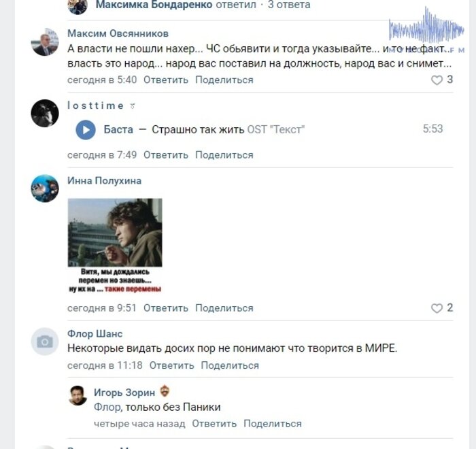Click the badge emoji next to Игорь Зорин
476x449 pixels.
[x=165, y=390]
